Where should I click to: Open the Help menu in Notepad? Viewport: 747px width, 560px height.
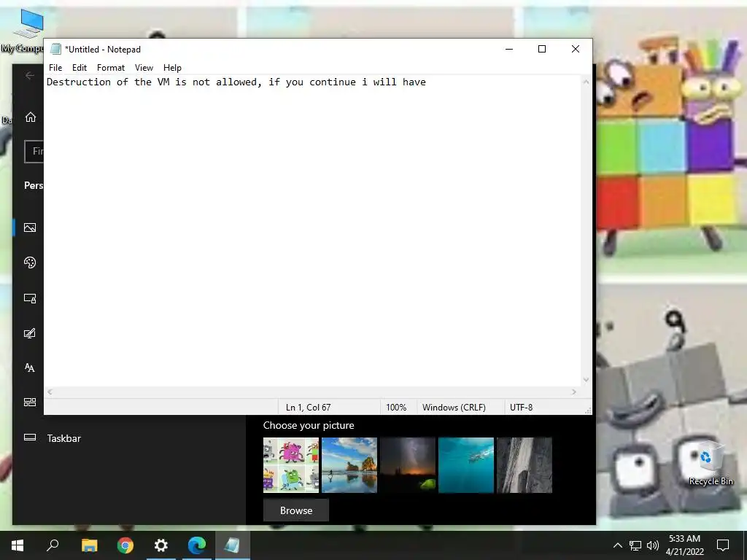click(x=172, y=68)
